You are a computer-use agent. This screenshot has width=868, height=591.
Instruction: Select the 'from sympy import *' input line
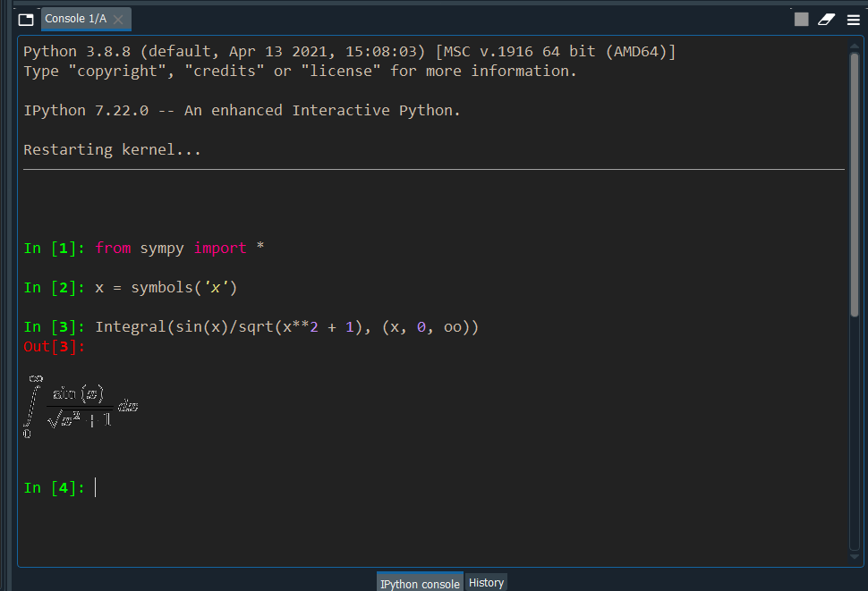(x=179, y=248)
